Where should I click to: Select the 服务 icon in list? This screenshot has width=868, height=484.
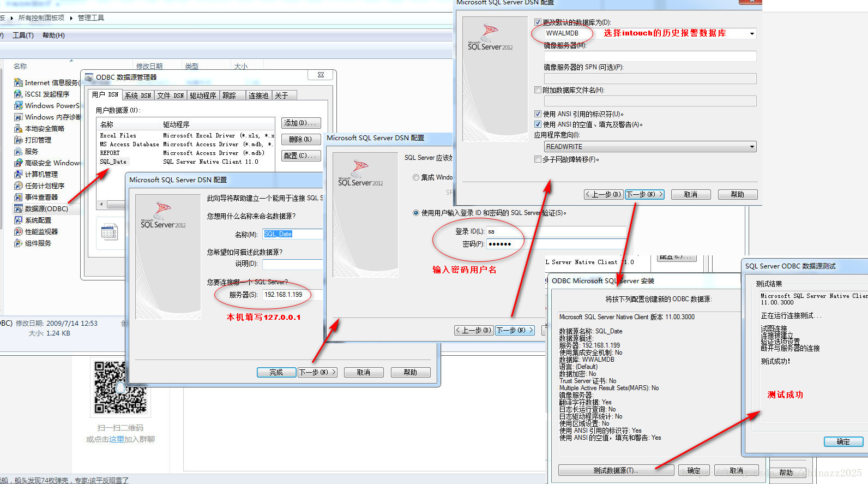(x=19, y=152)
